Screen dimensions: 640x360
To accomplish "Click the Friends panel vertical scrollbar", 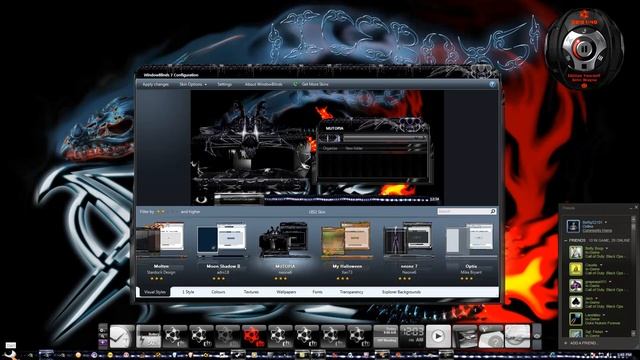I will pyautogui.click(x=633, y=276).
